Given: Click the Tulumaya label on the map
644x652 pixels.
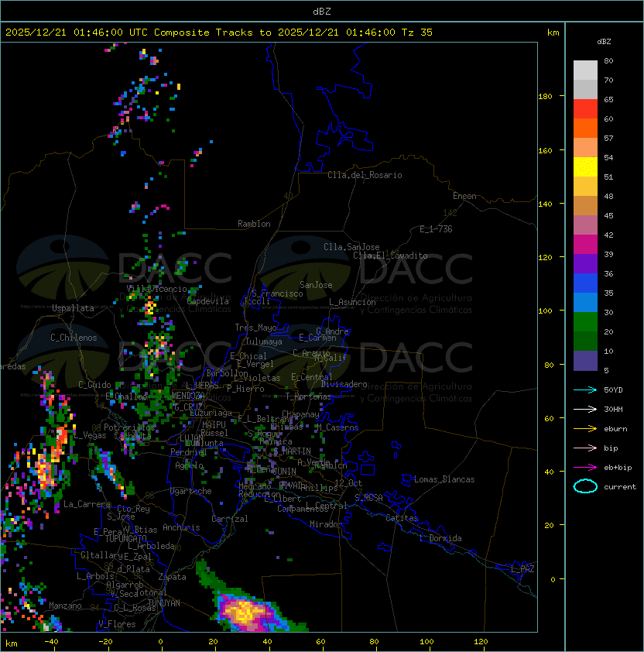Looking at the screenshot, I should (x=264, y=341).
